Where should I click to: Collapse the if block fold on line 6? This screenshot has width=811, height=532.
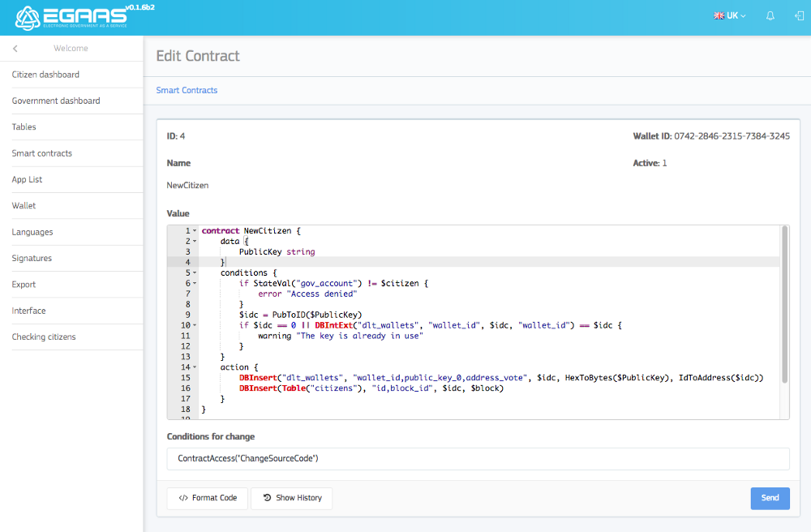(195, 283)
